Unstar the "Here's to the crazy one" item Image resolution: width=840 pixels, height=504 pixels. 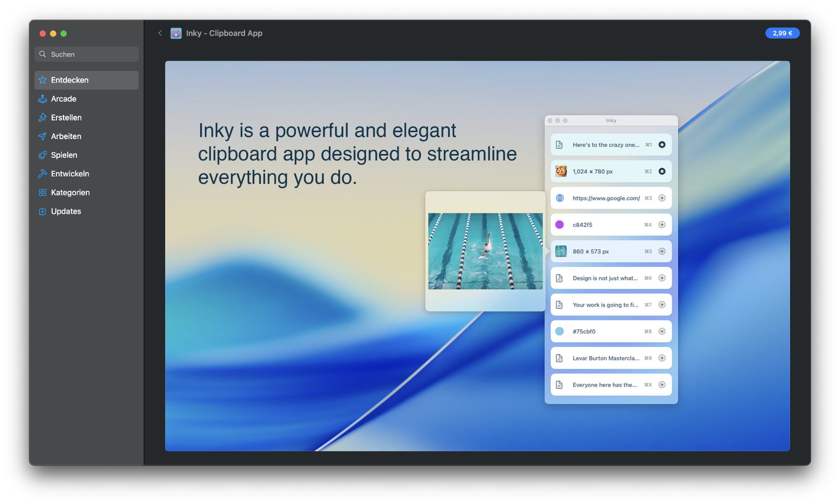click(662, 145)
